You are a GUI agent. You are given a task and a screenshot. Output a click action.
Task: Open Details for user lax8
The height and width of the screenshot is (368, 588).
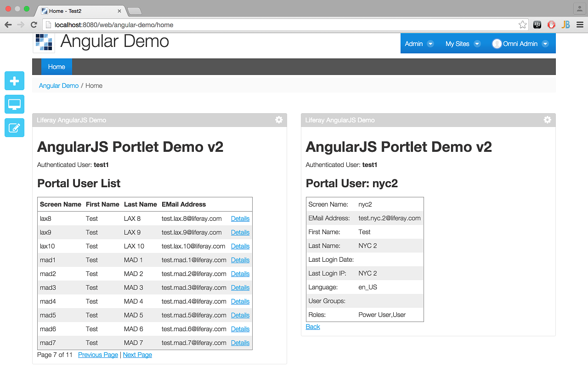point(240,218)
